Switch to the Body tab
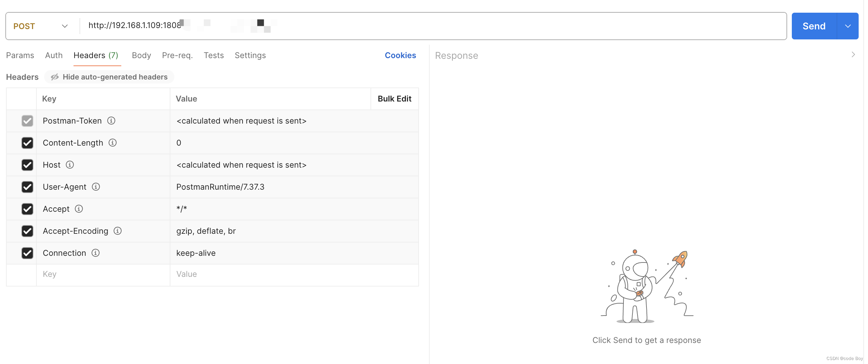The height and width of the screenshot is (364, 868). [141, 55]
